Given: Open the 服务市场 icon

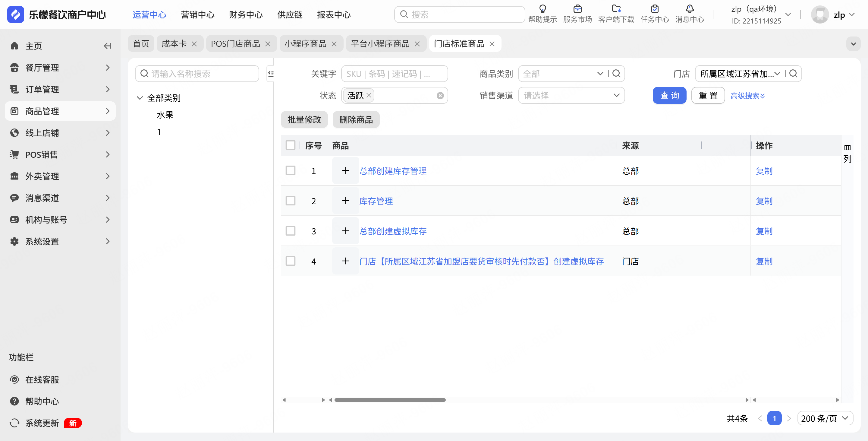Looking at the screenshot, I should 577,9.
